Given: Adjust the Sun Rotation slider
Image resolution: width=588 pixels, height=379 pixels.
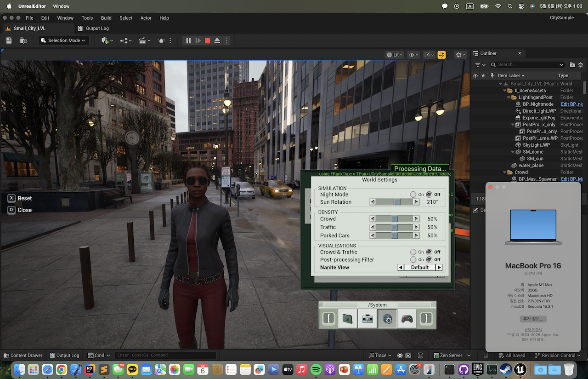Looking at the screenshot, I should (395, 202).
